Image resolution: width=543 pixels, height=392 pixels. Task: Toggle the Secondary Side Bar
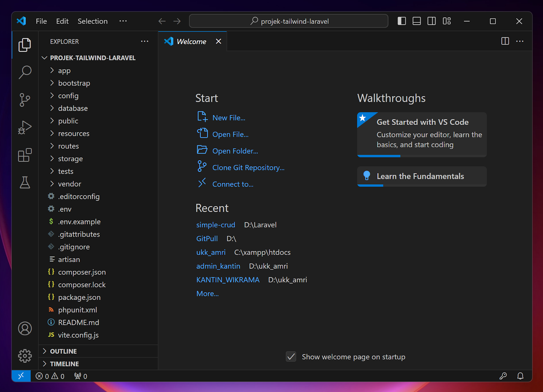click(432, 21)
